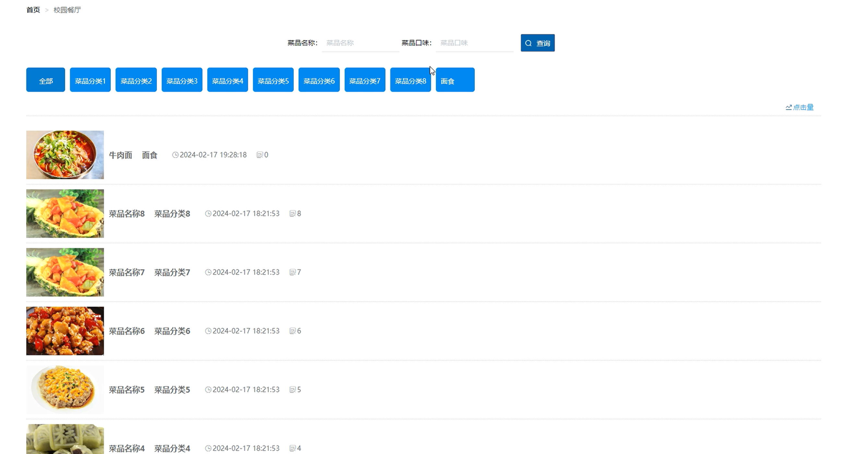Click the comment icon in 菜品名称7 row
The image size is (868, 454).
coord(292,272)
